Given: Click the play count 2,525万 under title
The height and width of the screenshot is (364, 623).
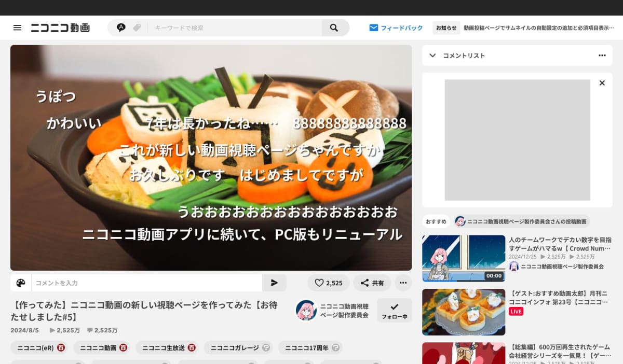Looking at the screenshot, I should [65, 330].
